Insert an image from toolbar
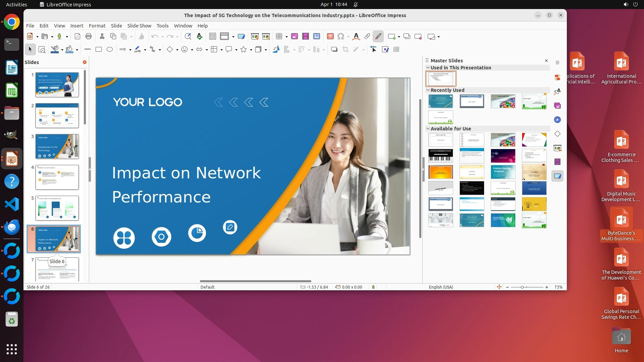This screenshot has height=362, width=644. (x=294, y=37)
